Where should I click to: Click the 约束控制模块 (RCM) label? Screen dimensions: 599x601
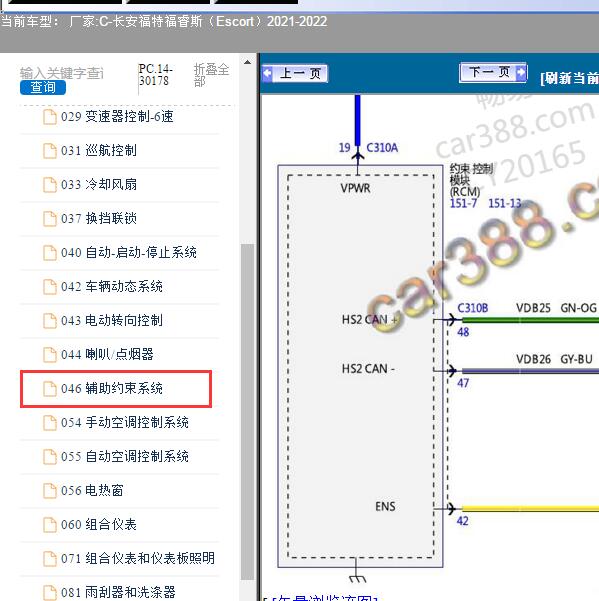(471, 180)
